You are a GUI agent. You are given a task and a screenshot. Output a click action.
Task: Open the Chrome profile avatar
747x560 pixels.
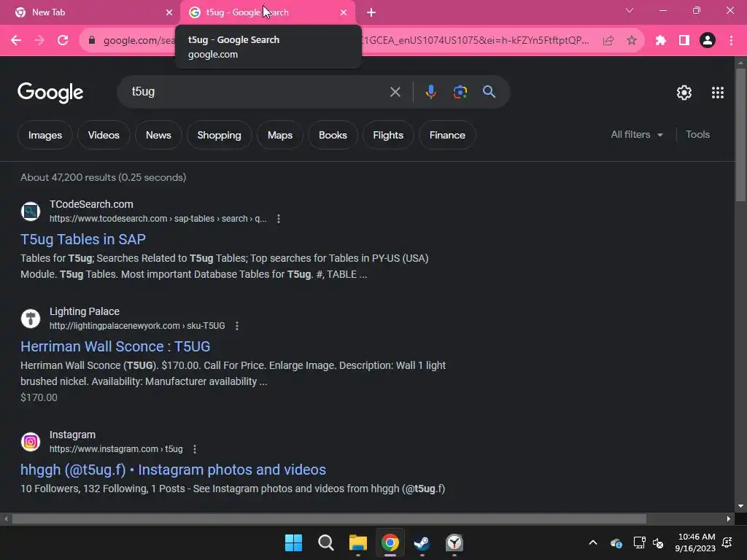tap(708, 41)
